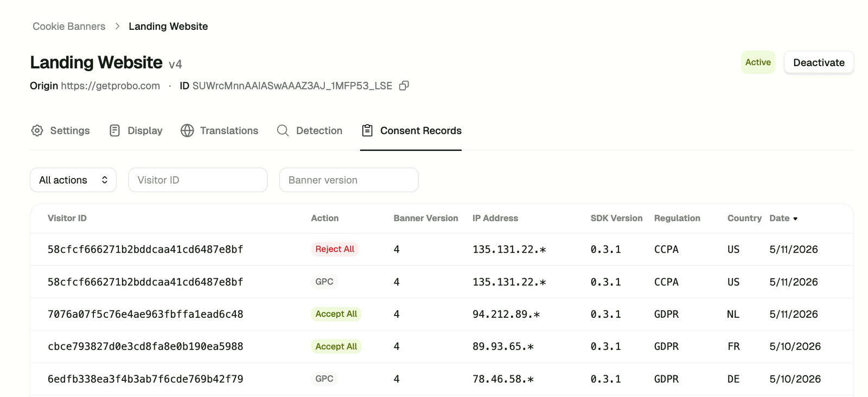
Task: Click the Action column header
Action: (324, 218)
